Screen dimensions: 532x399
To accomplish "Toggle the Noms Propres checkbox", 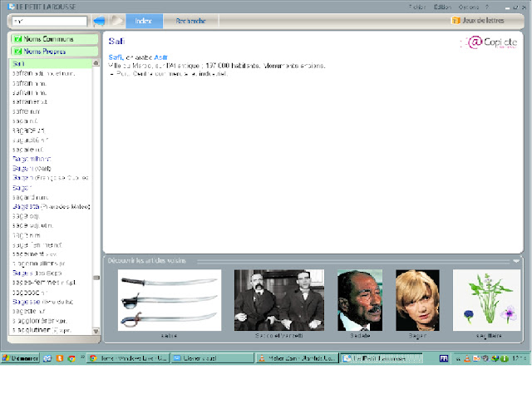I will (x=17, y=52).
